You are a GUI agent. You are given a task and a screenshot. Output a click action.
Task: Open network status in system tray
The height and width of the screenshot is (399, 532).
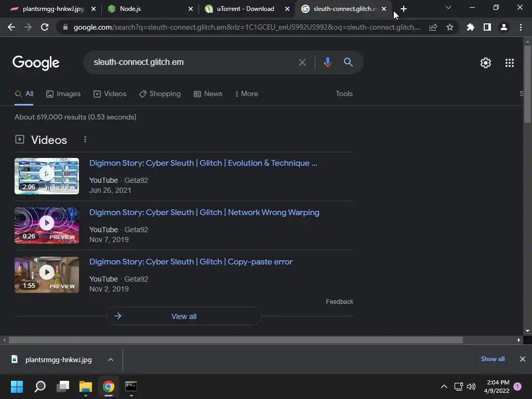click(458, 387)
